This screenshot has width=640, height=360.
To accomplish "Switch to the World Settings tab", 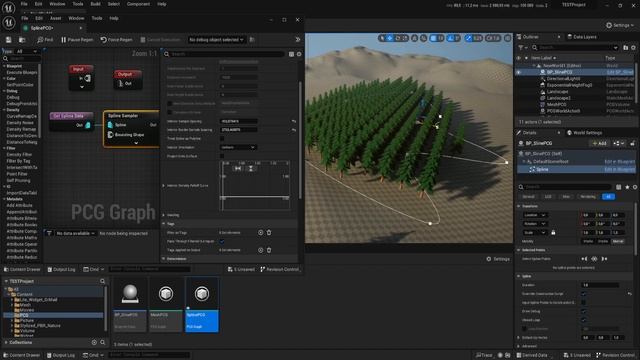I will (x=584, y=133).
